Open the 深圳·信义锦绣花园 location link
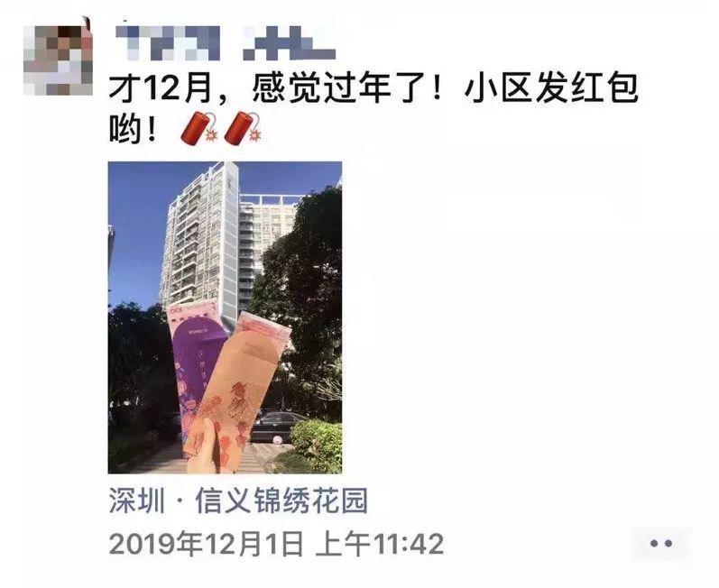The height and width of the screenshot is (588, 719). tap(238, 501)
